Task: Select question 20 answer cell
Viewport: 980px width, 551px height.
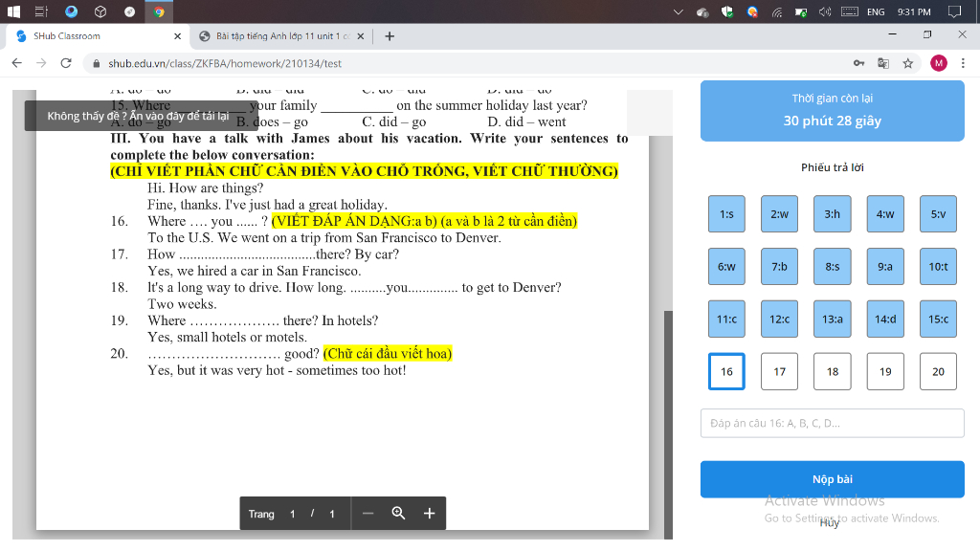Action: coord(938,372)
